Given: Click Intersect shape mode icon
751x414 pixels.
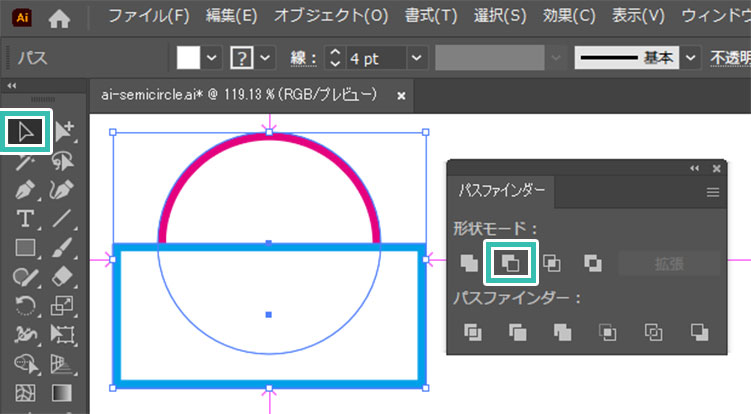Looking at the screenshot, I should pos(551,264).
